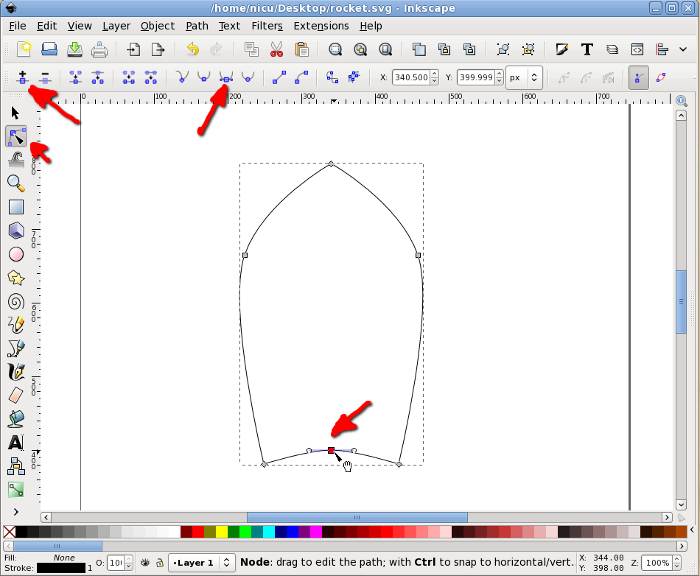This screenshot has width=700, height=576.
Task: Click the black stroke color indicator
Action: click(x=61, y=568)
